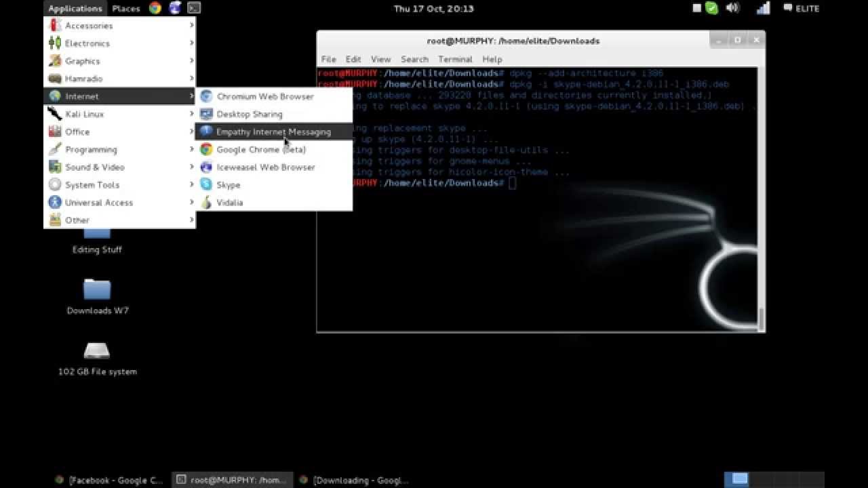This screenshot has height=488, width=868.
Task: Click the Office category icon
Action: click(x=55, y=131)
